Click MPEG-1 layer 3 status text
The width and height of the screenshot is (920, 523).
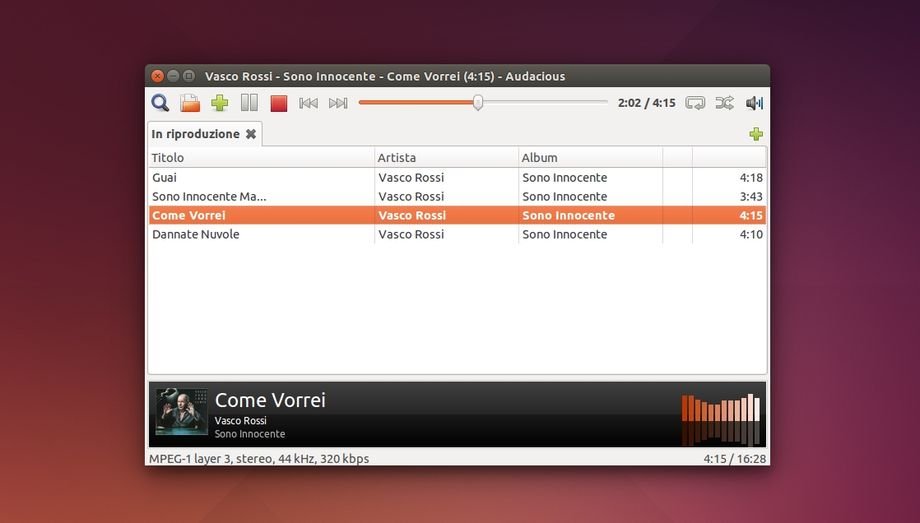[x=259, y=458]
